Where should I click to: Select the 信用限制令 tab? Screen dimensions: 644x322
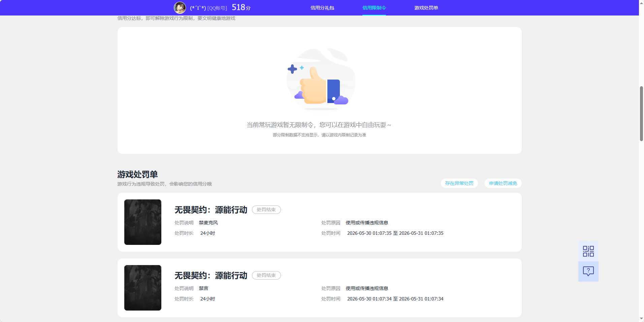pyautogui.click(x=374, y=8)
